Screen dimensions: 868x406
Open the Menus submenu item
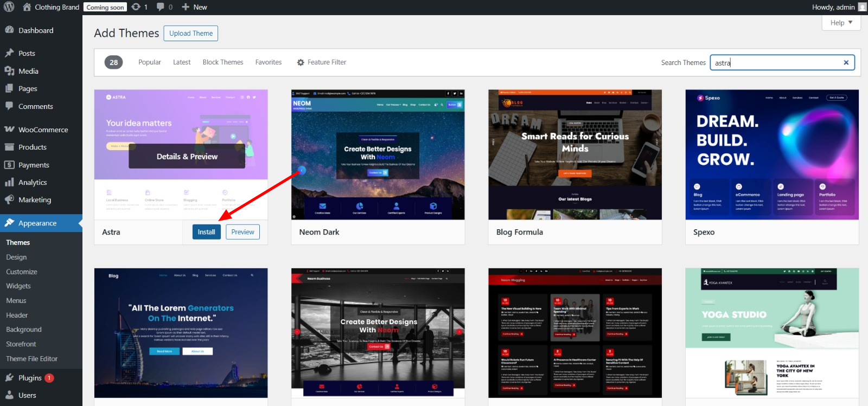(16, 300)
